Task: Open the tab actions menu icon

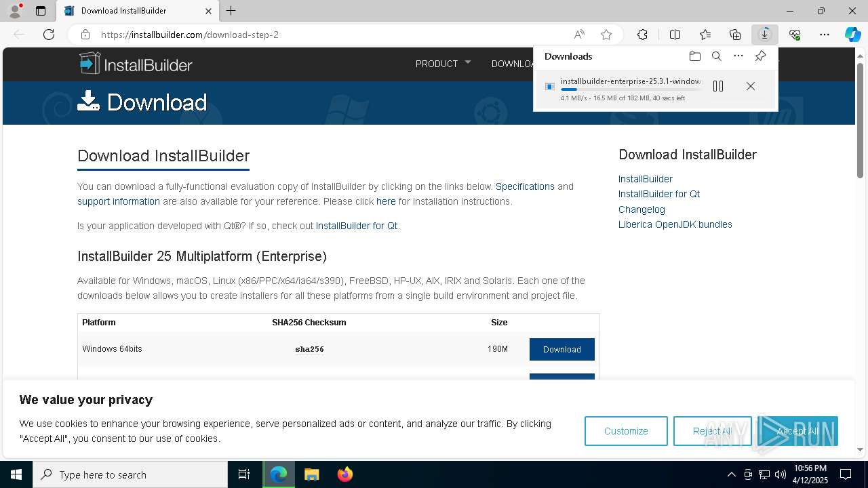Action: [x=41, y=11]
